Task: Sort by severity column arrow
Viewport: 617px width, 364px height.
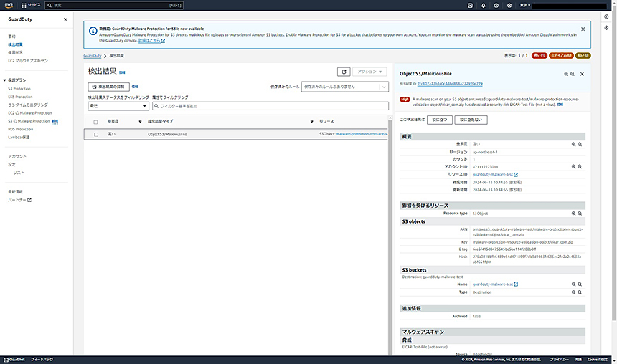Action: point(140,122)
